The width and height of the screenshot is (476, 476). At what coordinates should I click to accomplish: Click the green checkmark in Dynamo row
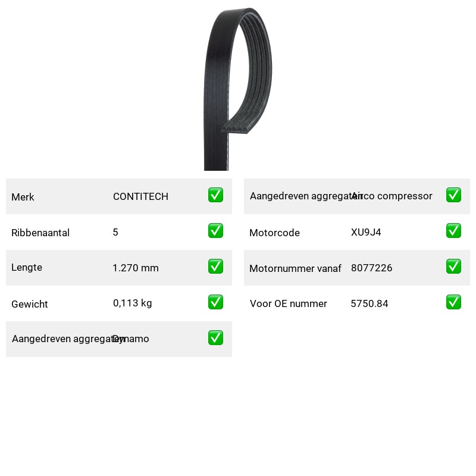pyautogui.click(x=215, y=338)
